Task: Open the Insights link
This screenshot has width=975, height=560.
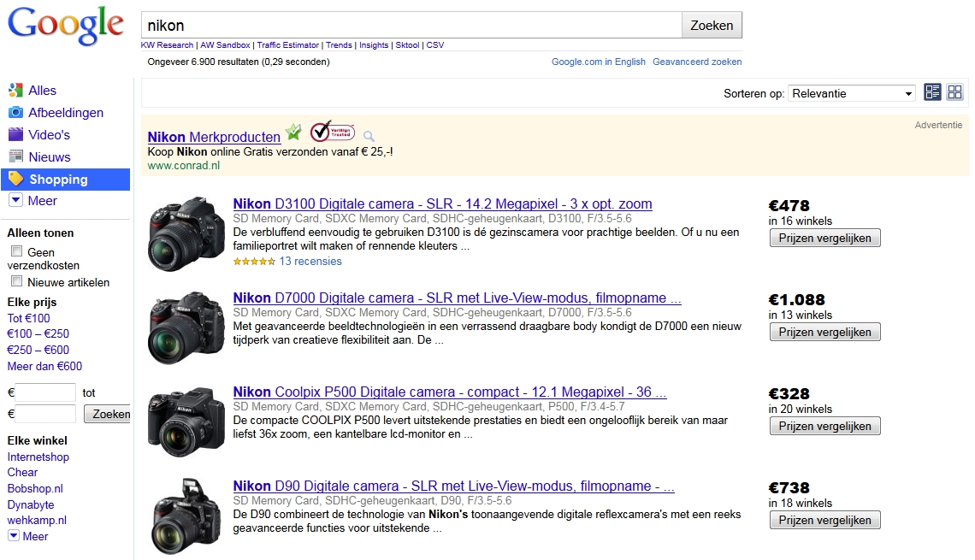Action: 374,44
